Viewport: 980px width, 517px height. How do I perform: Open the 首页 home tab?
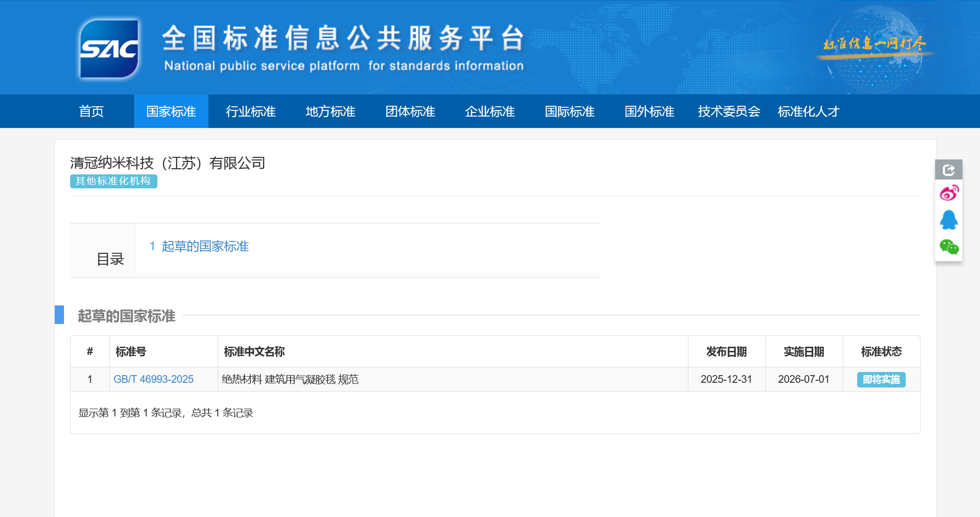click(91, 111)
